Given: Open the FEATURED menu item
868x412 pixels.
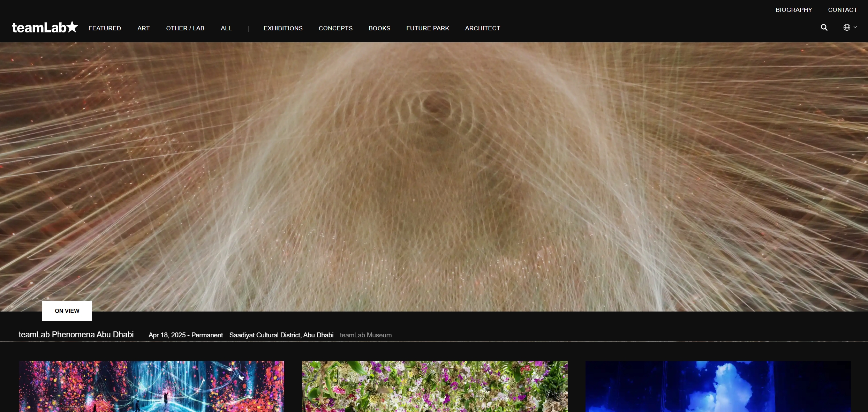Looking at the screenshot, I should click(x=105, y=28).
